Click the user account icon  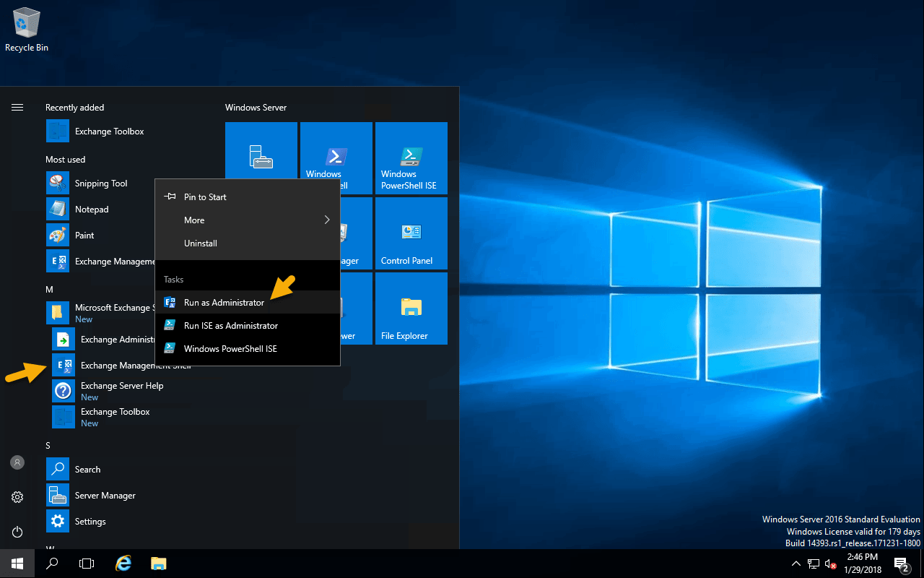[x=17, y=462]
